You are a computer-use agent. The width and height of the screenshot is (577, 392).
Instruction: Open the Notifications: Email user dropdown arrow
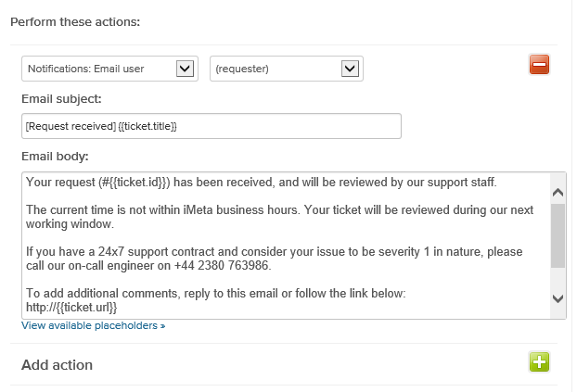[185, 69]
